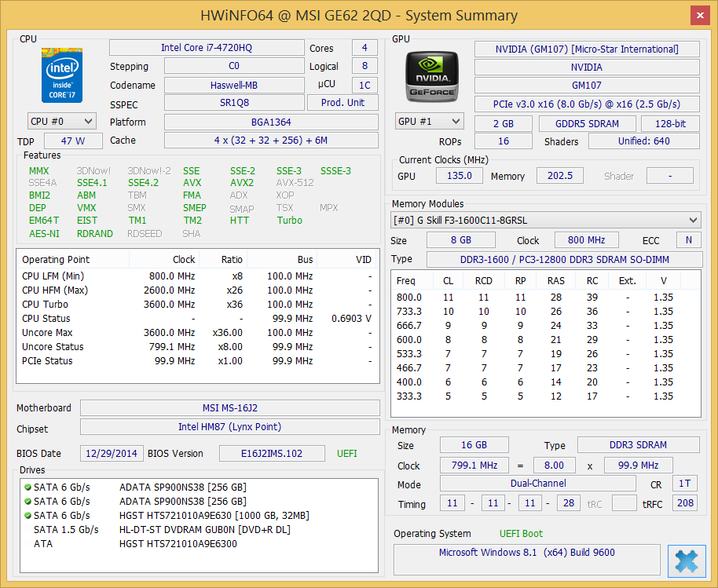Click the cache value 4 x (32 + 32 + 256) + 6M
The image size is (718, 588).
point(271,141)
